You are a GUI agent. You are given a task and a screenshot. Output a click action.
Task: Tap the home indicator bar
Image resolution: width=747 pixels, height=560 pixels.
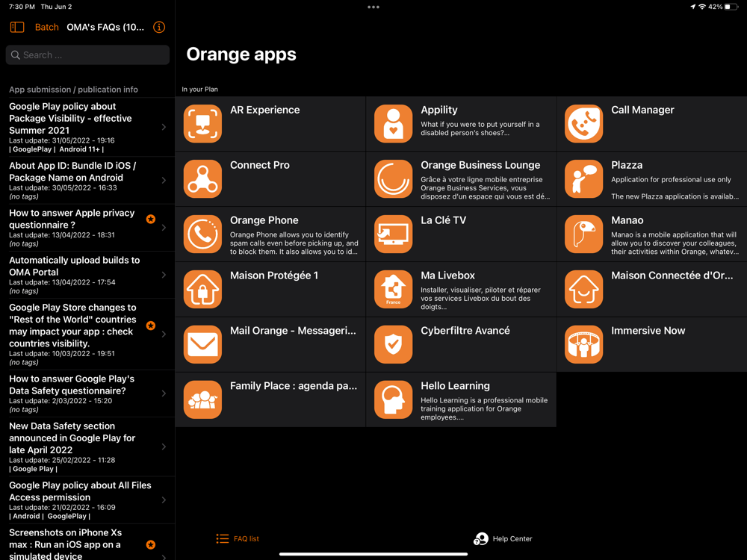(373, 554)
